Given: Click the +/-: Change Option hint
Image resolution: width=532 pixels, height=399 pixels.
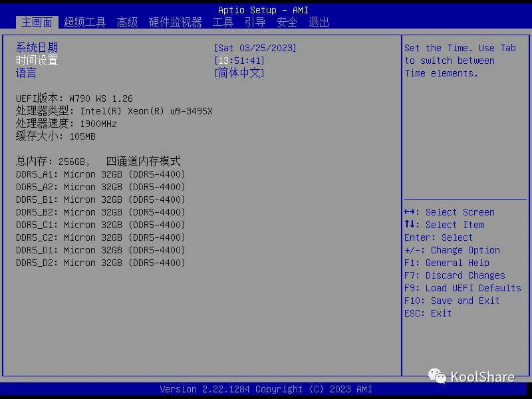Looking at the screenshot, I should click(452, 250).
